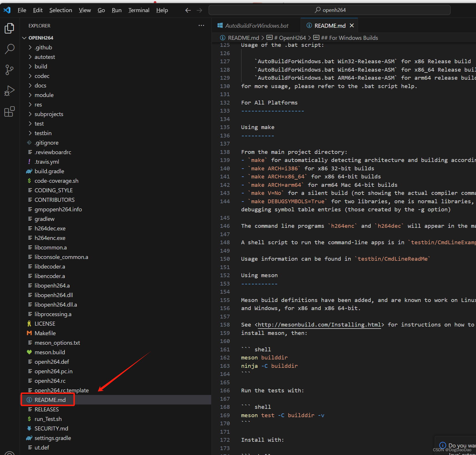Open the Search view in activity bar
The width and height of the screenshot is (476, 455).
tap(10, 49)
